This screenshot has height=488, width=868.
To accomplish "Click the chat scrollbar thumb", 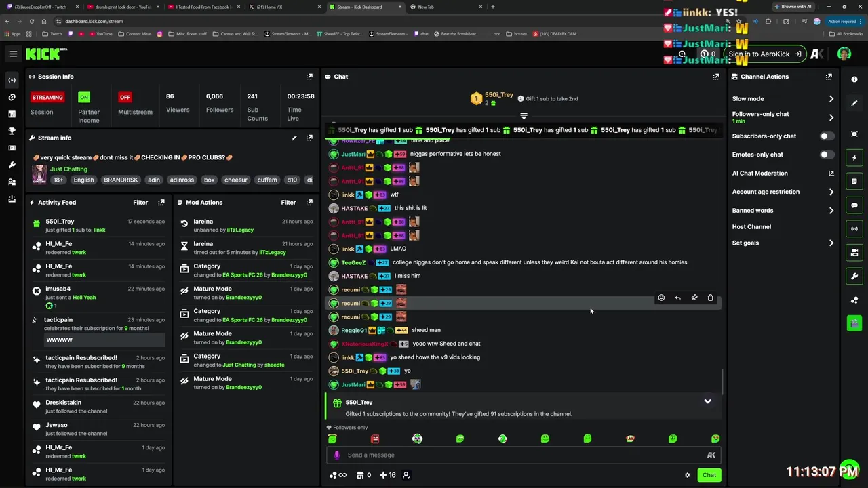I will click(x=723, y=382).
